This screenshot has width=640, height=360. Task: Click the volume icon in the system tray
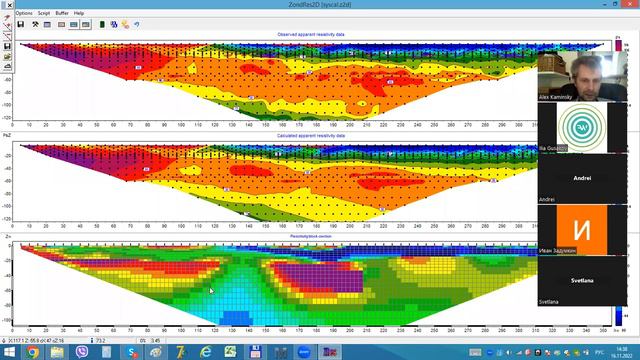pos(509,352)
